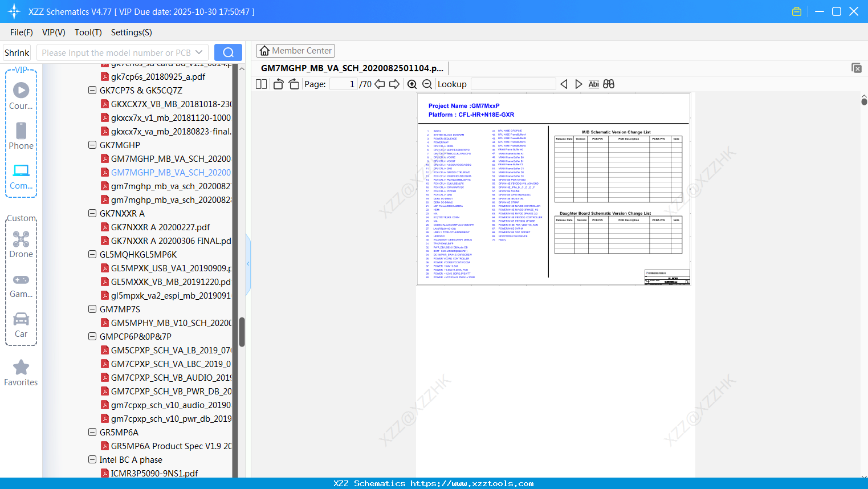
Task: Open the Courses sidebar icon
Action: (21, 96)
